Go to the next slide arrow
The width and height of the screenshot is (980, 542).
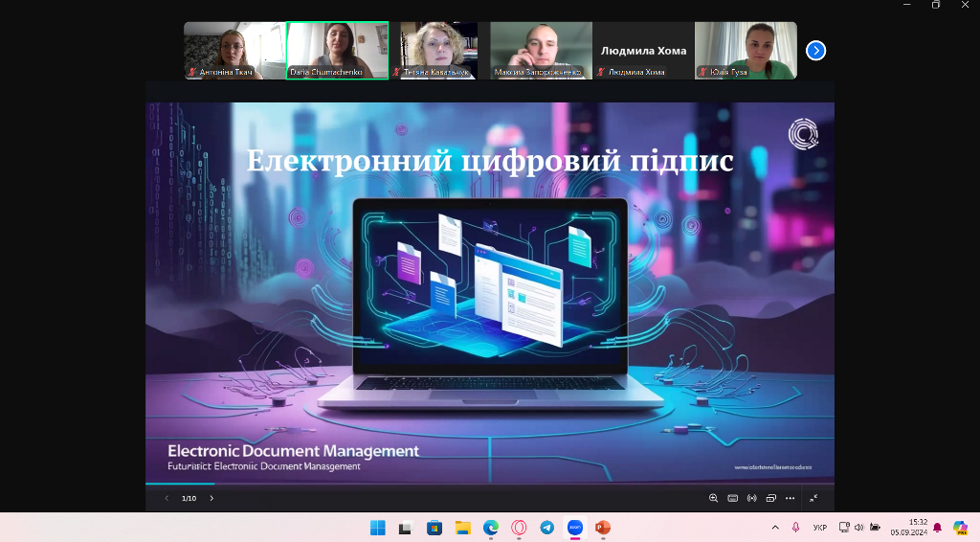(212, 498)
